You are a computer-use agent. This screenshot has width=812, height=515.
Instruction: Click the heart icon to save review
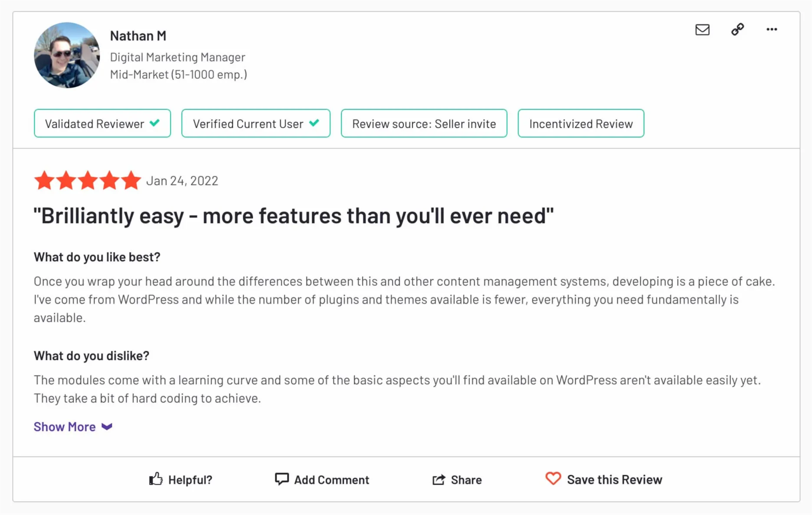553,479
